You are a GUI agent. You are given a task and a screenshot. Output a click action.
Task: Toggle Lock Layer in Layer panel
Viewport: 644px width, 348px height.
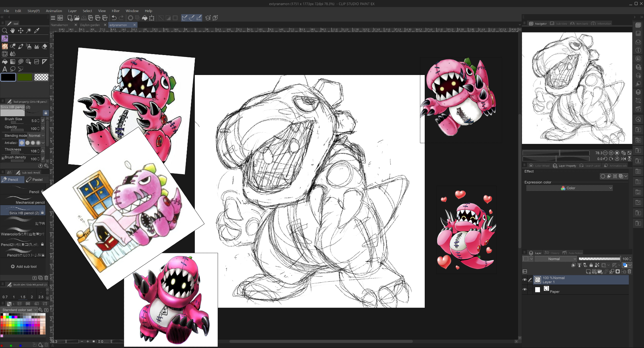click(x=591, y=265)
